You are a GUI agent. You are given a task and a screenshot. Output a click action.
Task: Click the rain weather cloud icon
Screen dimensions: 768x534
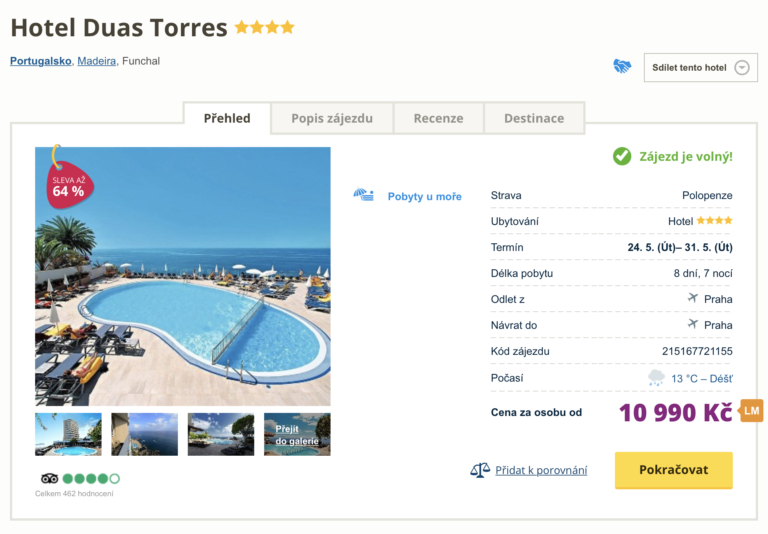click(x=656, y=378)
